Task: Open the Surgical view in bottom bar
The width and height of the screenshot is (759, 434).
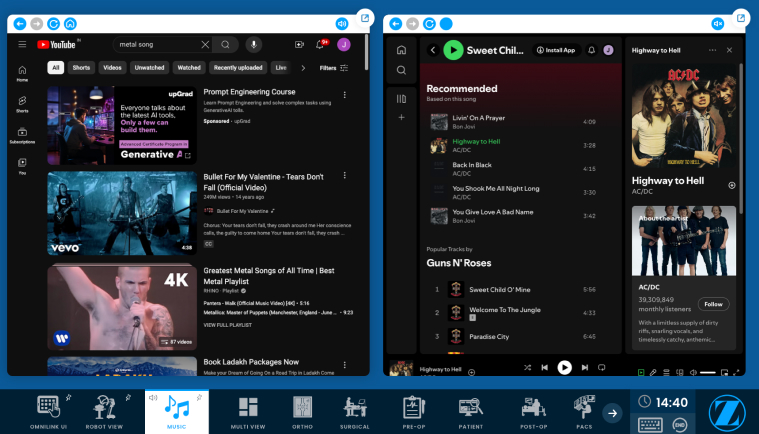Action: [x=354, y=410]
